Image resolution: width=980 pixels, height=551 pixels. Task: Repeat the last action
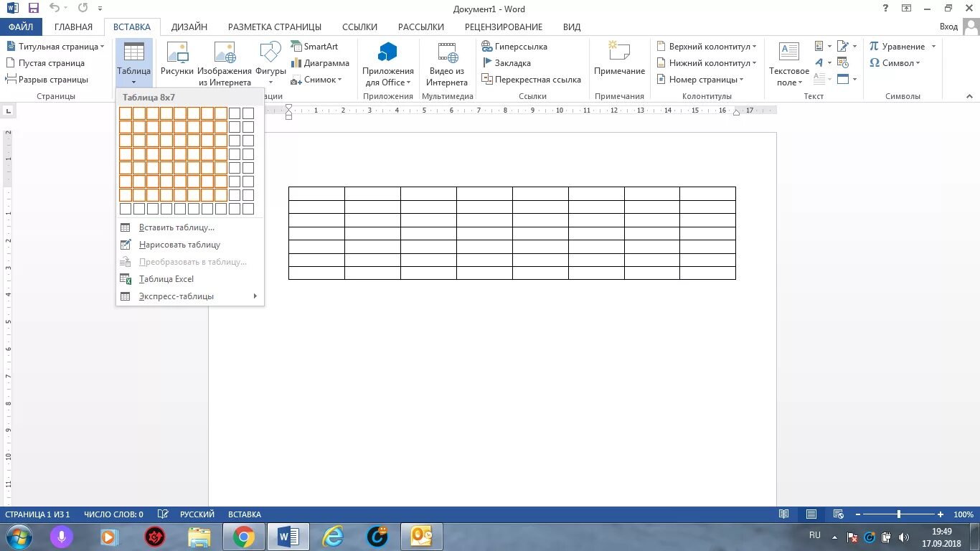83,9
